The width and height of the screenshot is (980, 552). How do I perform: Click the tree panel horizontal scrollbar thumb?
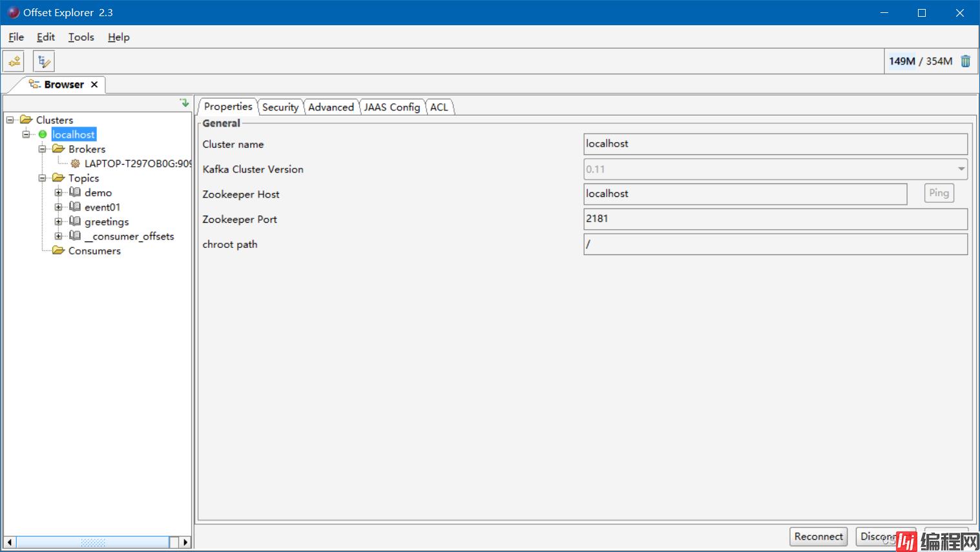92,542
